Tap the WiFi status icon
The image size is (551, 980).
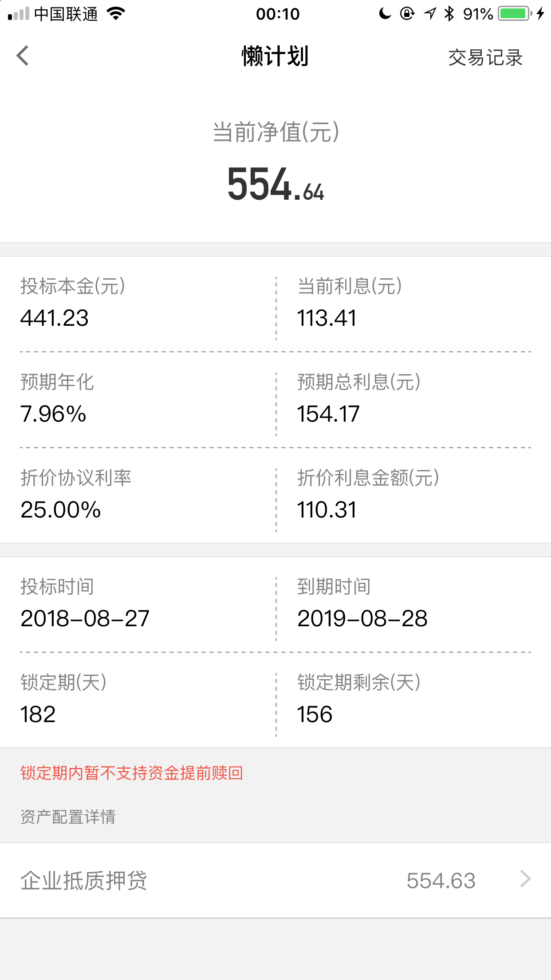pos(116,14)
